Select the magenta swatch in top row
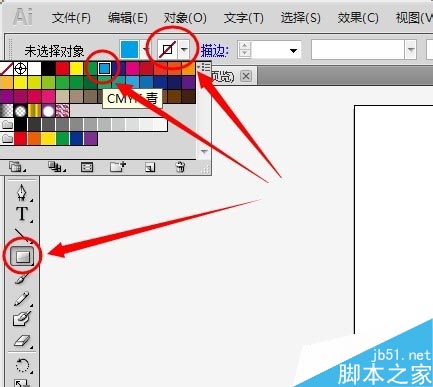Viewport: 433px width, 387px height. point(132,68)
